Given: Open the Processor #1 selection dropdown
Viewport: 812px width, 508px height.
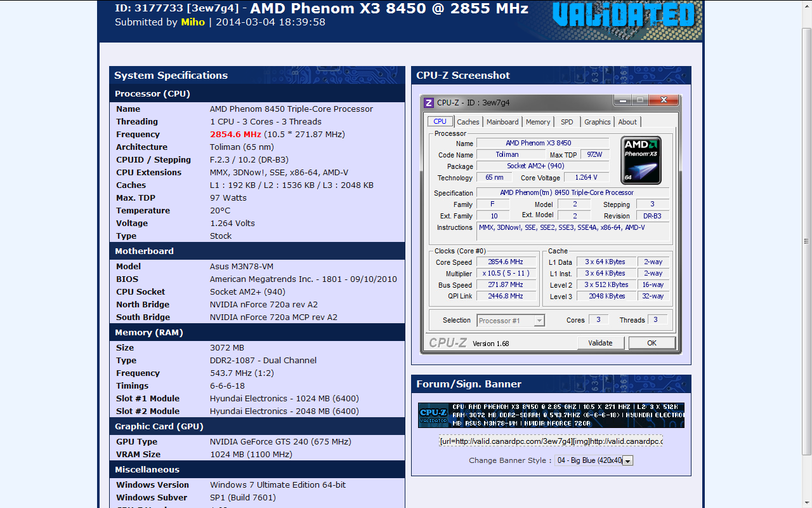Looking at the screenshot, I should click(x=511, y=321).
